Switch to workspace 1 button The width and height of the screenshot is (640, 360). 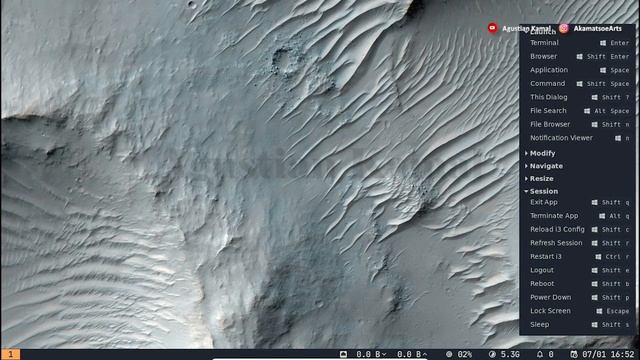pos(10,354)
